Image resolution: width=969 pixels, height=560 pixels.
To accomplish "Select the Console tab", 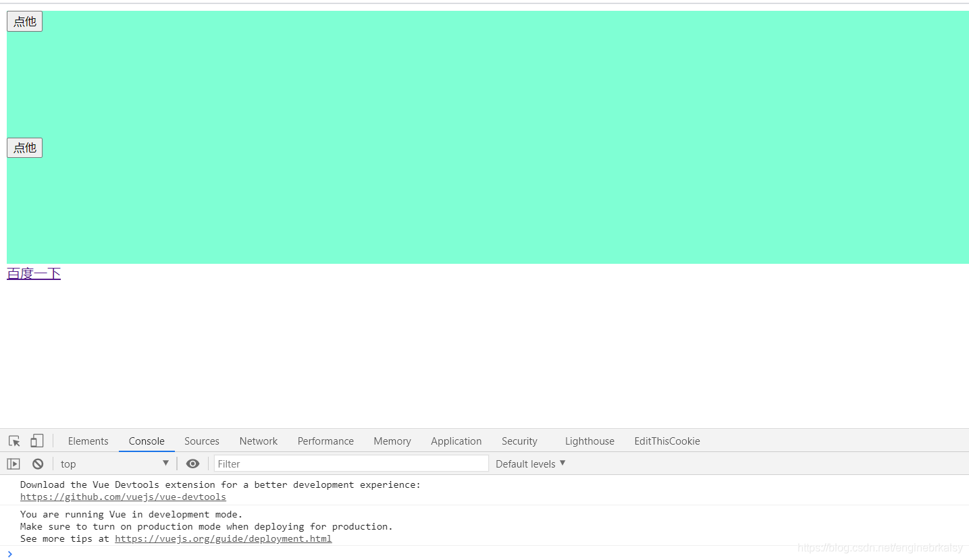I will [147, 441].
